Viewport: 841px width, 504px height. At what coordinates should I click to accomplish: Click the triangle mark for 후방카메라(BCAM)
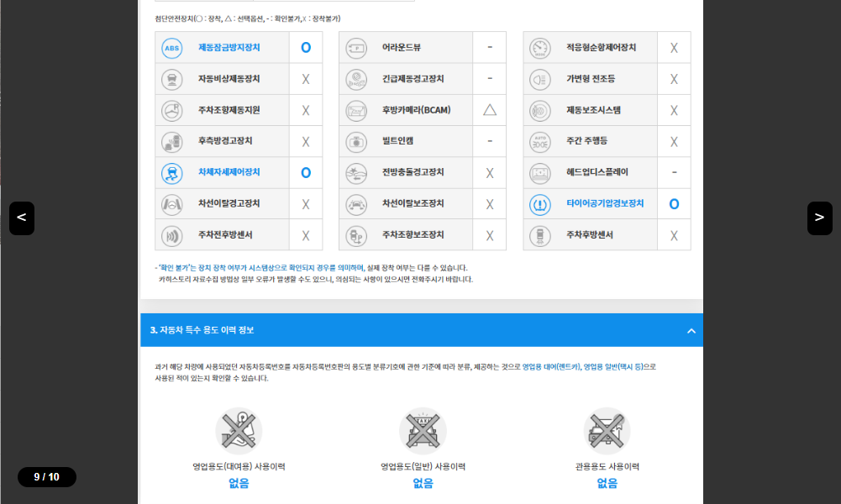(x=490, y=110)
